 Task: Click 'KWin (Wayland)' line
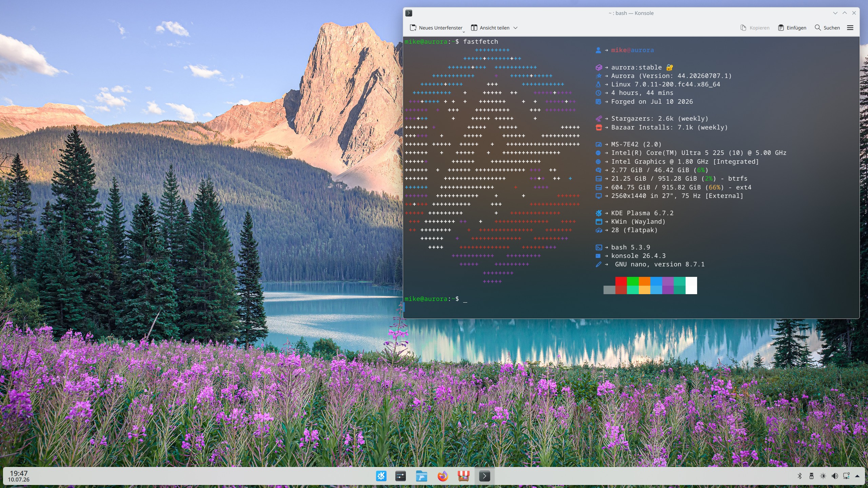pyautogui.click(x=638, y=222)
